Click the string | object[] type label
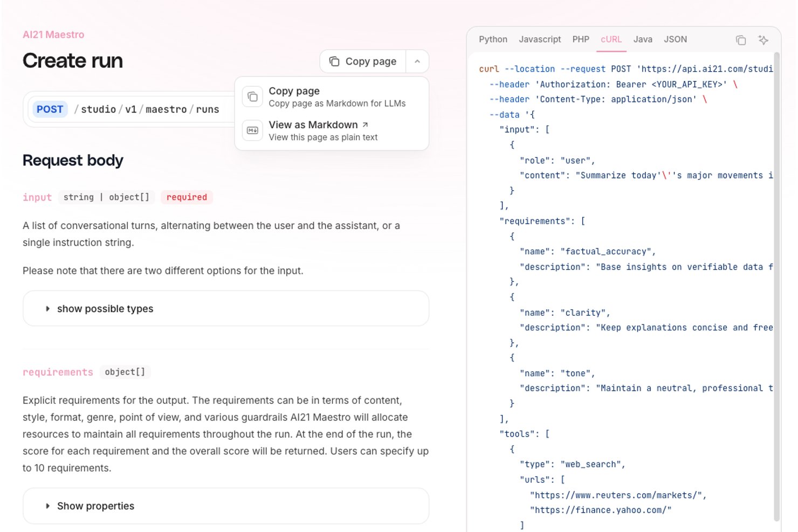The height and width of the screenshot is (532, 798). pos(106,197)
